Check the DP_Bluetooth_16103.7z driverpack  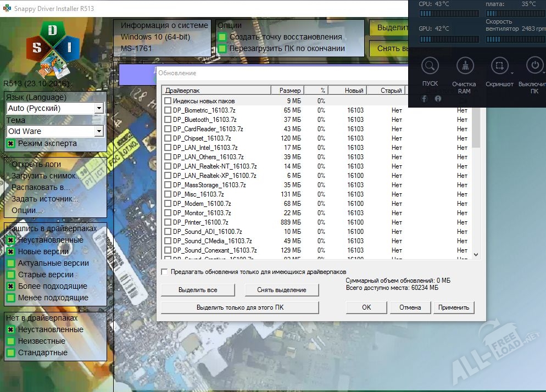tap(168, 120)
